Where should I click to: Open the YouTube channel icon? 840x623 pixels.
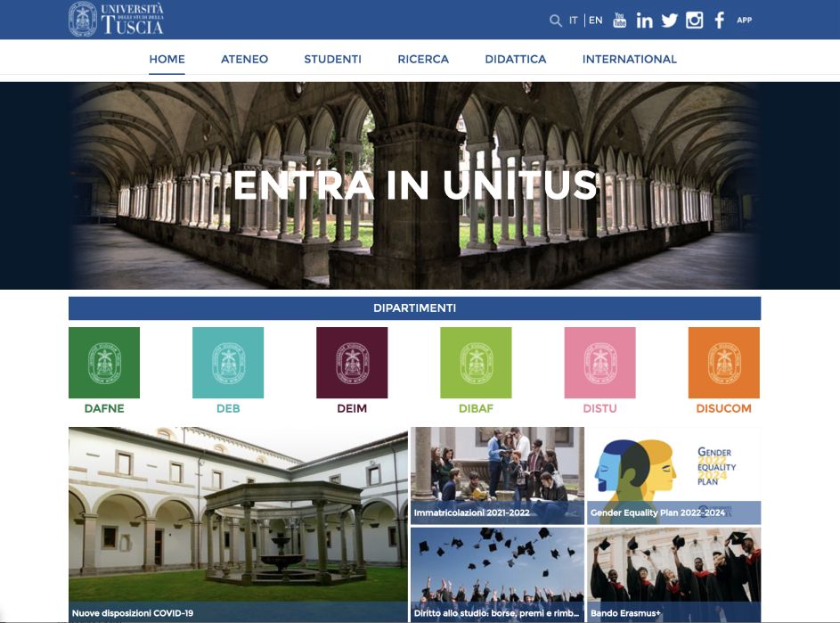click(621, 19)
